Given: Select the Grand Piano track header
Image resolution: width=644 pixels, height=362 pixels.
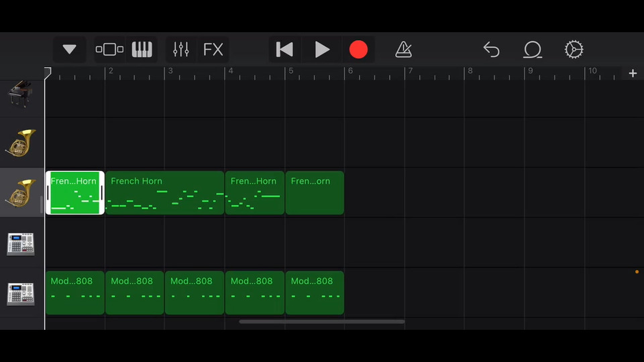Looking at the screenshot, I should (x=21, y=95).
